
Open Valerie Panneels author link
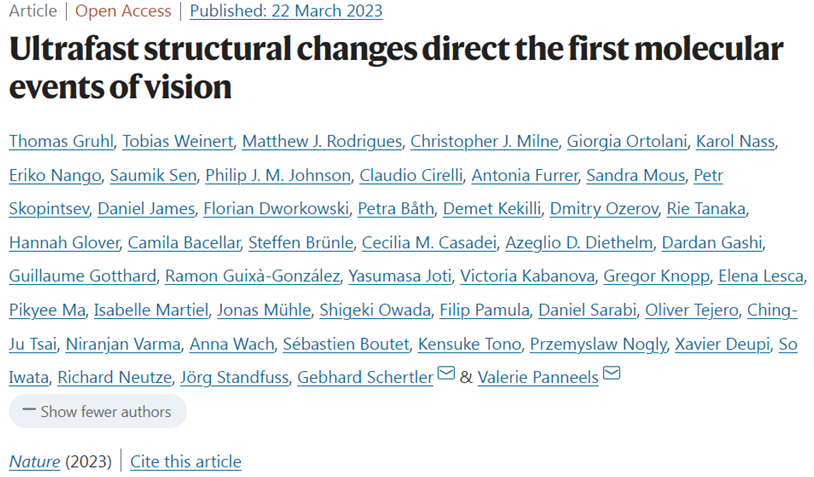point(537,377)
